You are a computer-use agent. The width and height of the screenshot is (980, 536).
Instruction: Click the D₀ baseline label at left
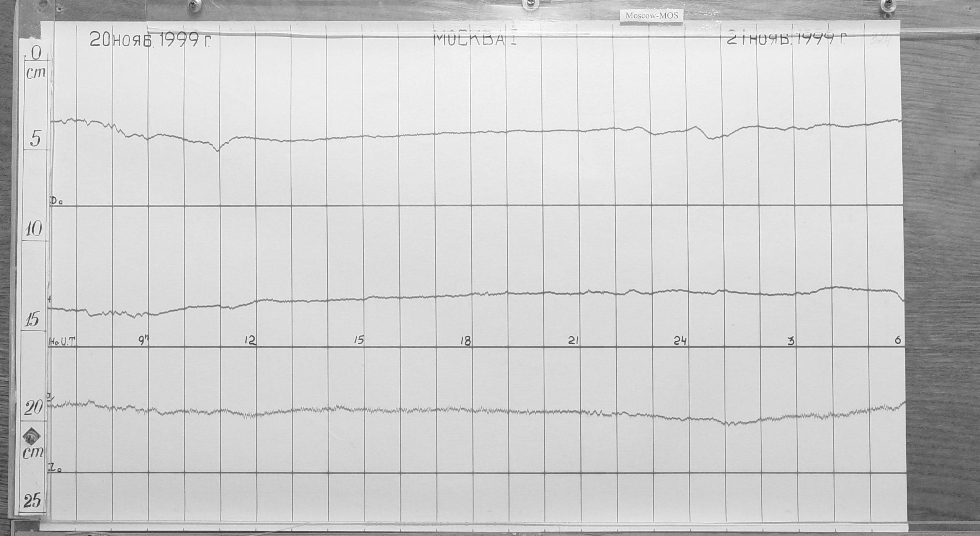click(x=56, y=200)
